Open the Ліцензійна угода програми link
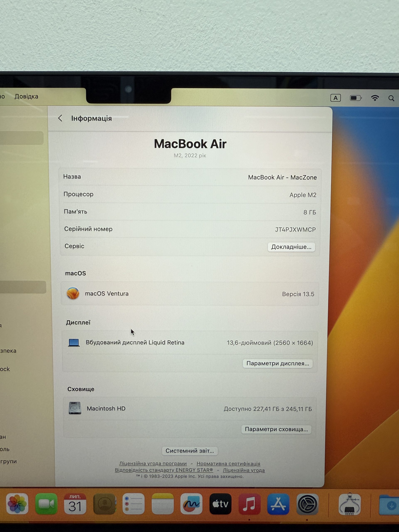Image resolution: width=399 pixels, height=532 pixels. (x=153, y=463)
